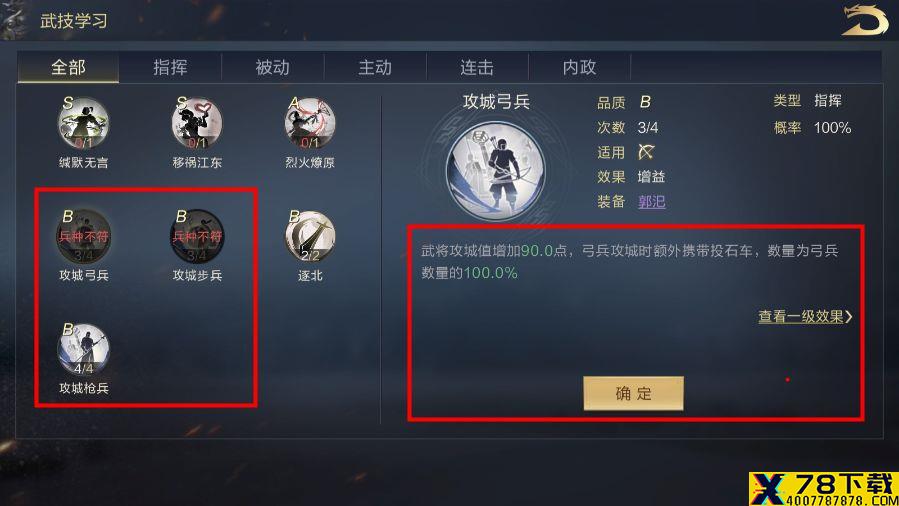899x506 pixels.
Task: Click the large 攻城弓兵 skill portrait
Action: click(496, 170)
